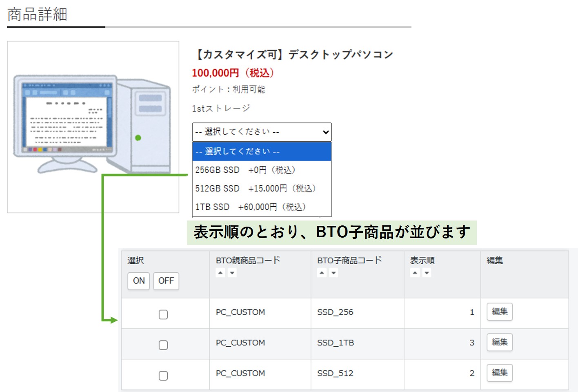Click the price 100,000円(税込)
578x392 pixels.
point(233,73)
